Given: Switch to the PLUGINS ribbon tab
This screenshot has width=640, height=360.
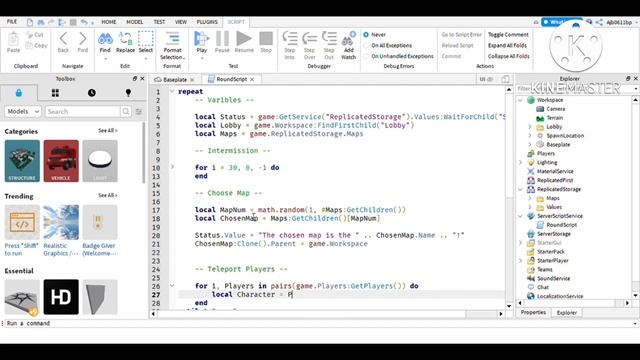Looking at the screenshot, I should (207, 22).
